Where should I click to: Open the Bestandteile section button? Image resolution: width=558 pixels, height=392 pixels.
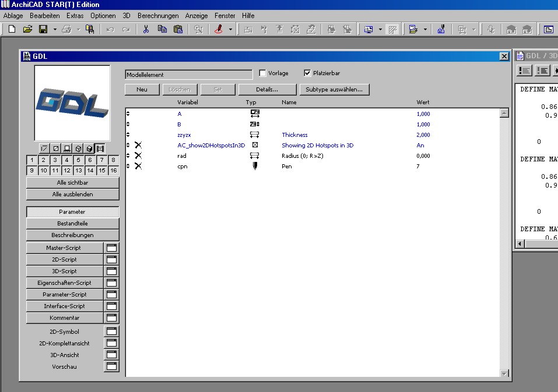(x=72, y=223)
